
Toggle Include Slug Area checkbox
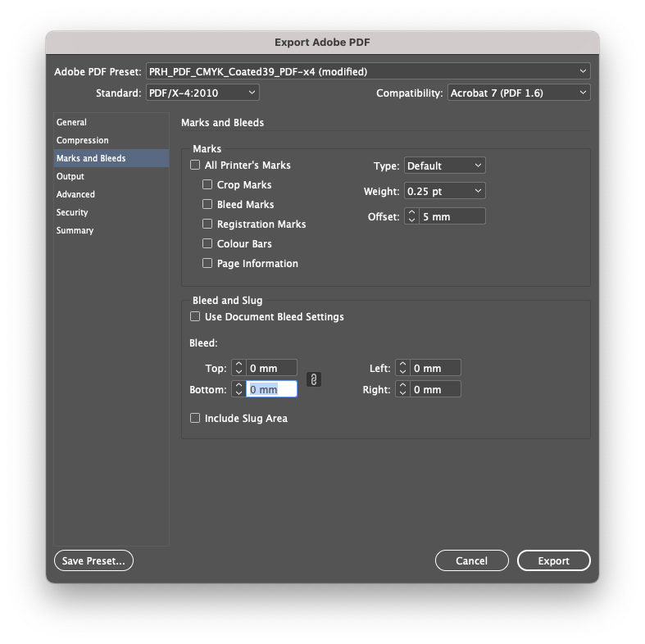pos(195,418)
